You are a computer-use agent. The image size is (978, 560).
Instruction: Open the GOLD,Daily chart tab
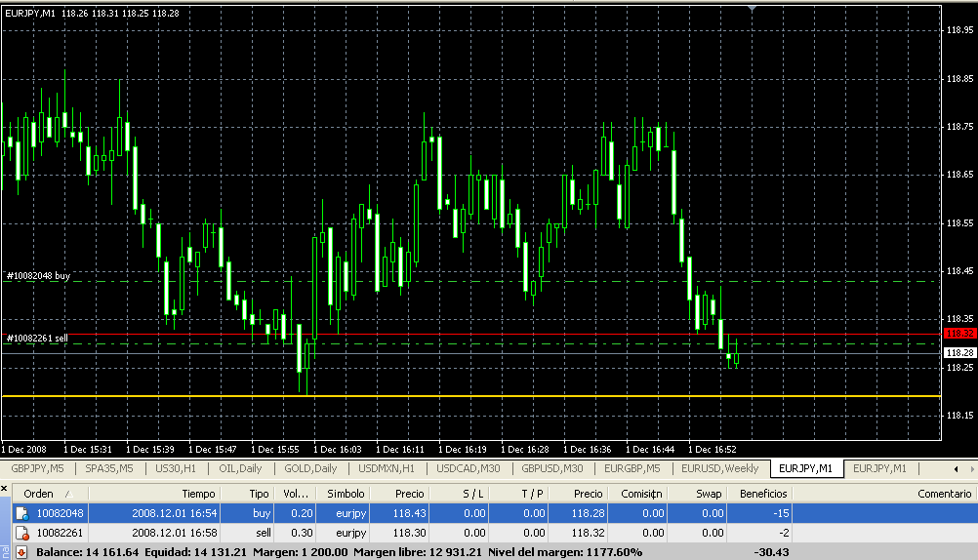click(310, 468)
